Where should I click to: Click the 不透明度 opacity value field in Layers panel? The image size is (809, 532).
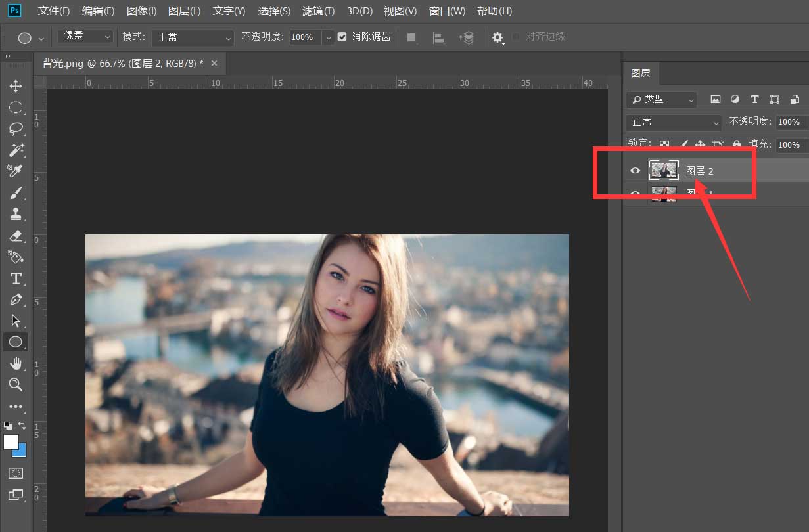coord(789,122)
